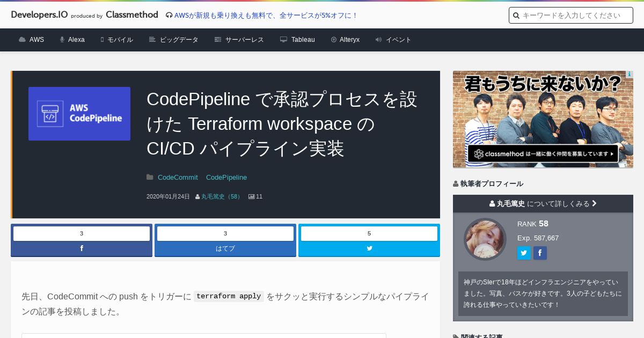Click the bars icon next to ビッグデータ
Image resolution: width=644 pixels, height=338 pixels.
(152, 40)
